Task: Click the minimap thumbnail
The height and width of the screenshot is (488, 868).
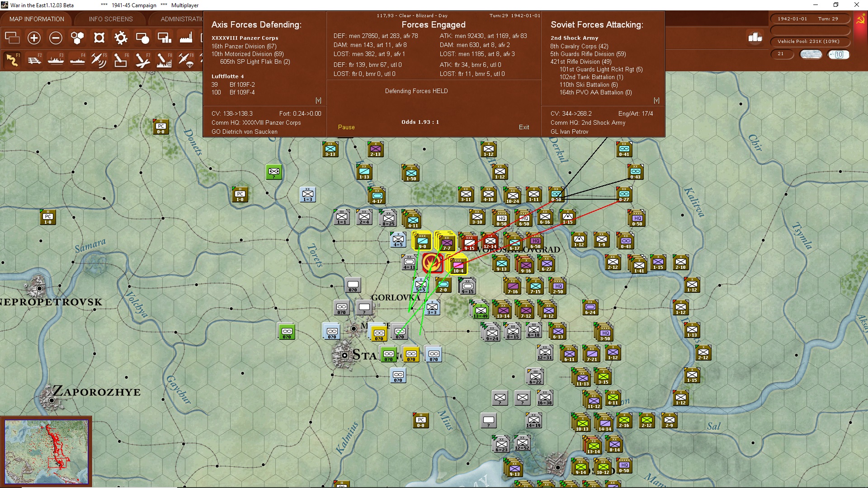Action: tap(47, 451)
